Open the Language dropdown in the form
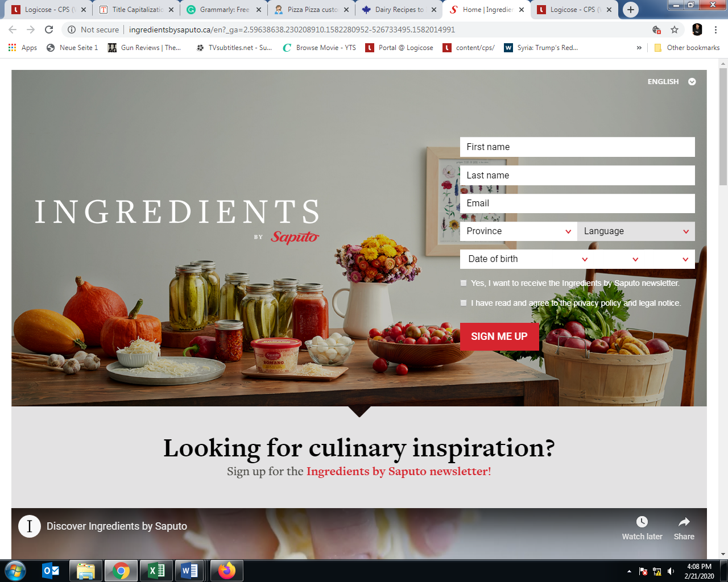 [636, 231]
